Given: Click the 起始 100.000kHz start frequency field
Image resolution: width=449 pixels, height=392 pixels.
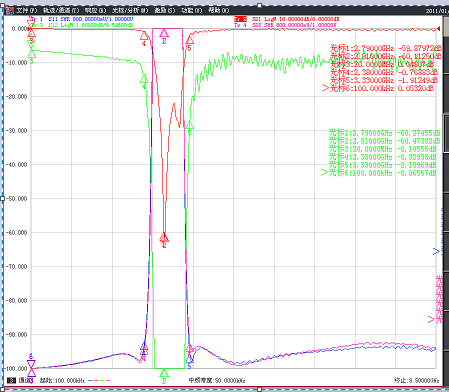Looking at the screenshot, I should click(62, 380).
